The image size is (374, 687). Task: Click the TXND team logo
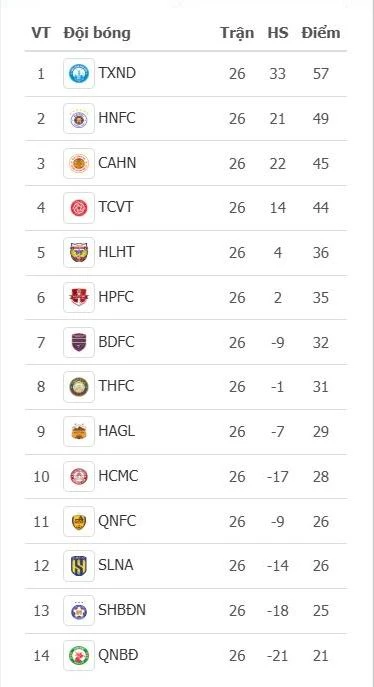(79, 74)
